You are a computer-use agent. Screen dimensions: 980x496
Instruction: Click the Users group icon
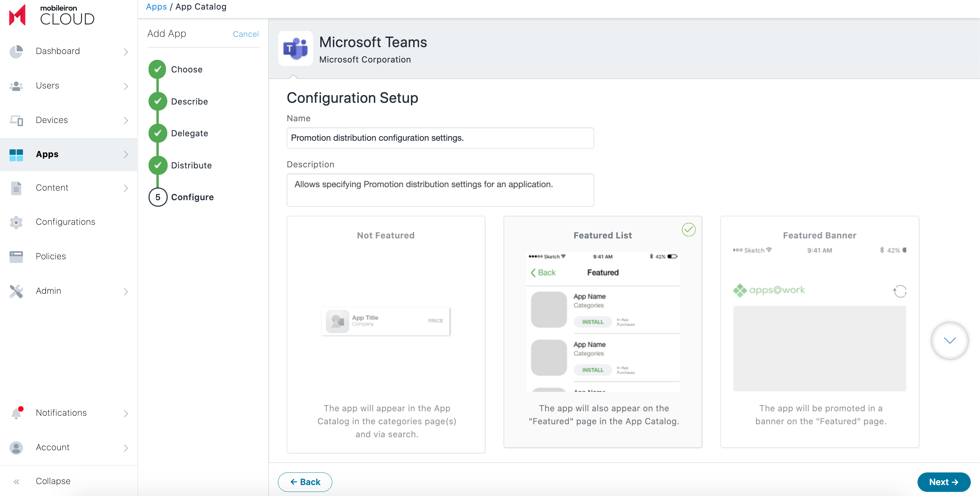[x=16, y=86]
